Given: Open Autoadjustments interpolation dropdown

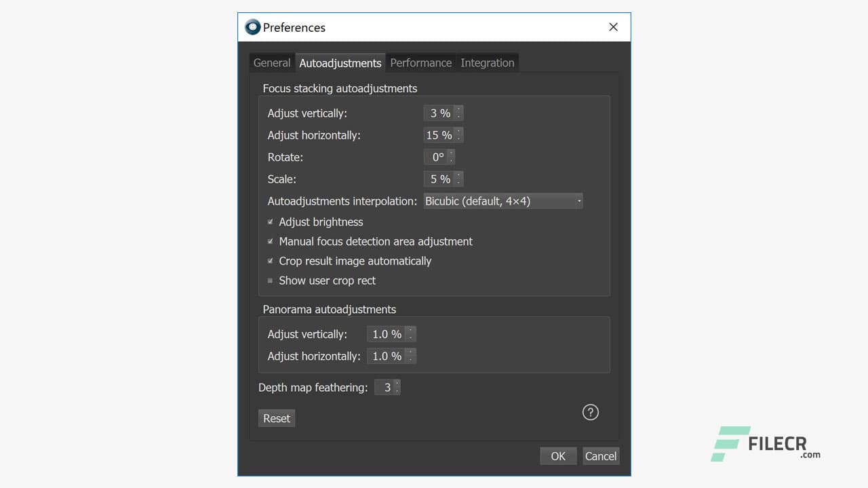Looking at the screenshot, I should (502, 201).
